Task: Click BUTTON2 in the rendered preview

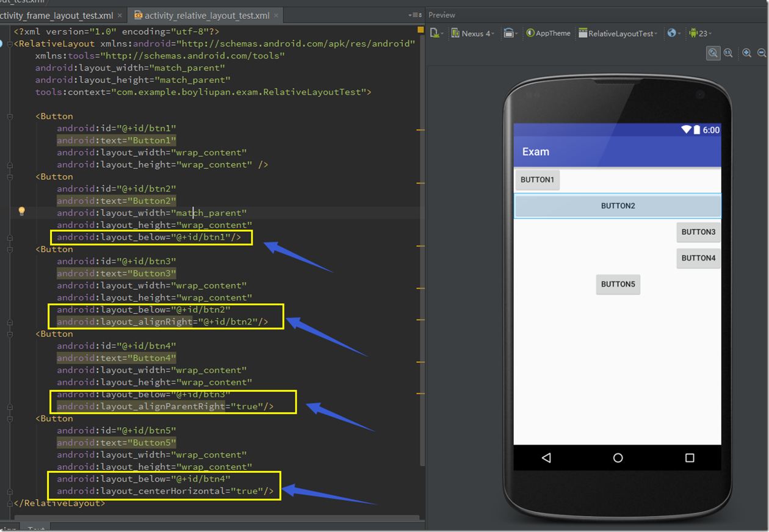Action: (x=617, y=206)
